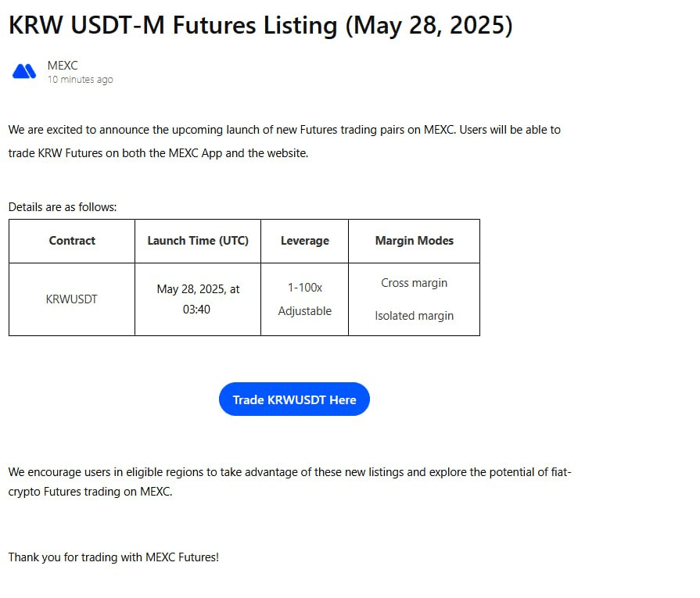Click the '10 minutes ago' timestamp

(x=81, y=80)
